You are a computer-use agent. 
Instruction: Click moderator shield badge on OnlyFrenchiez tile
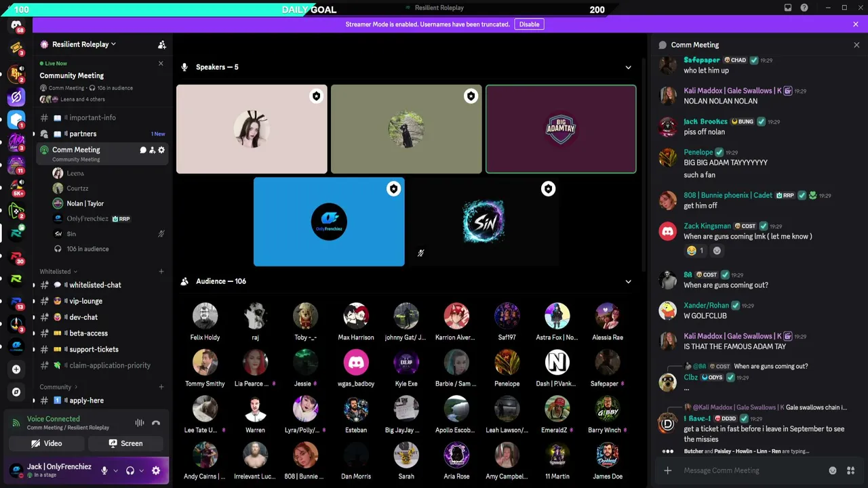[x=393, y=189]
